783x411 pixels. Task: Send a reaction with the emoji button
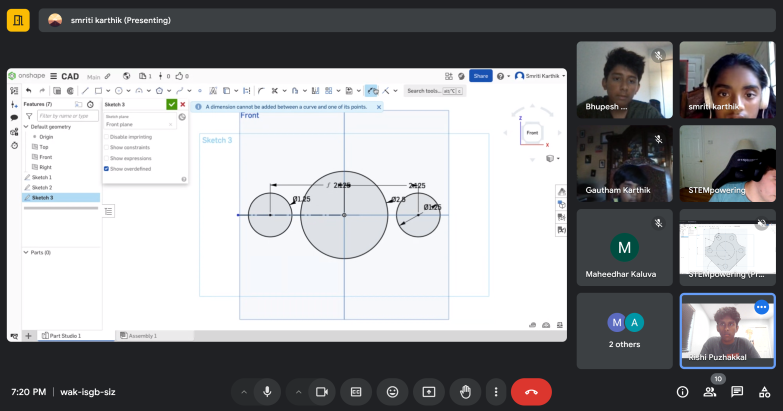[392, 392]
